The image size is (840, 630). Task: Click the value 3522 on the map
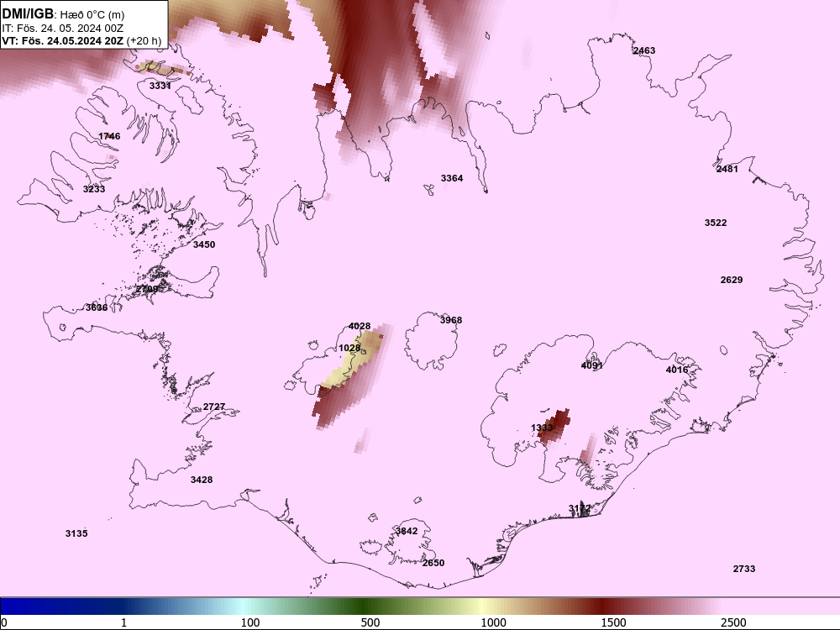pyautogui.click(x=716, y=223)
